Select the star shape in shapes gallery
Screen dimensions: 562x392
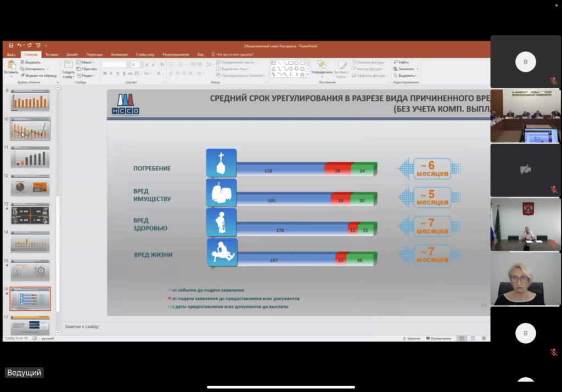click(x=302, y=75)
